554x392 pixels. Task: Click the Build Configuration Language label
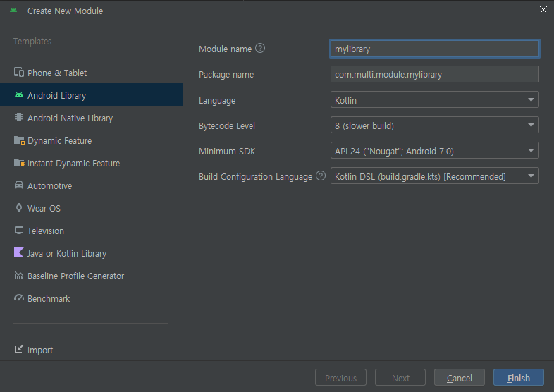pyautogui.click(x=255, y=177)
